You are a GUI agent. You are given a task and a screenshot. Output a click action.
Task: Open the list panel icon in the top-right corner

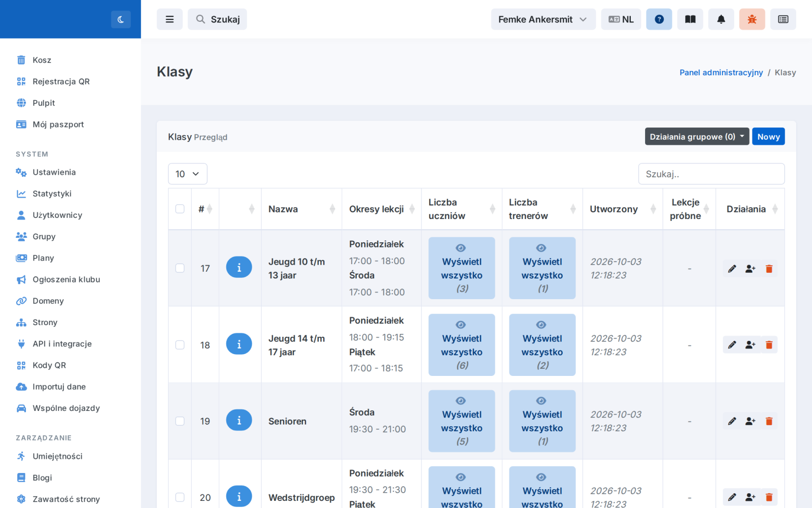pyautogui.click(x=783, y=19)
